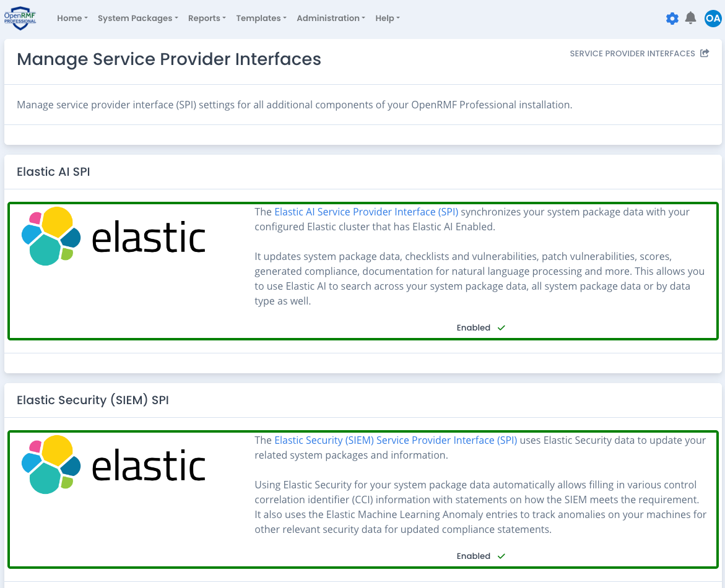Select the Elastic AI SPI section heading
Image resolution: width=725 pixels, height=588 pixels.
click(53, 171)
